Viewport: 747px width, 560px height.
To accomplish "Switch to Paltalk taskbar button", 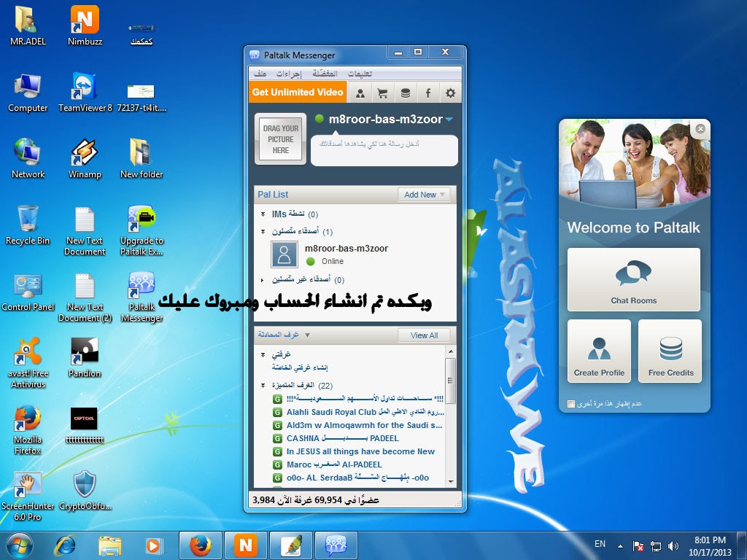I will (336, 545).
